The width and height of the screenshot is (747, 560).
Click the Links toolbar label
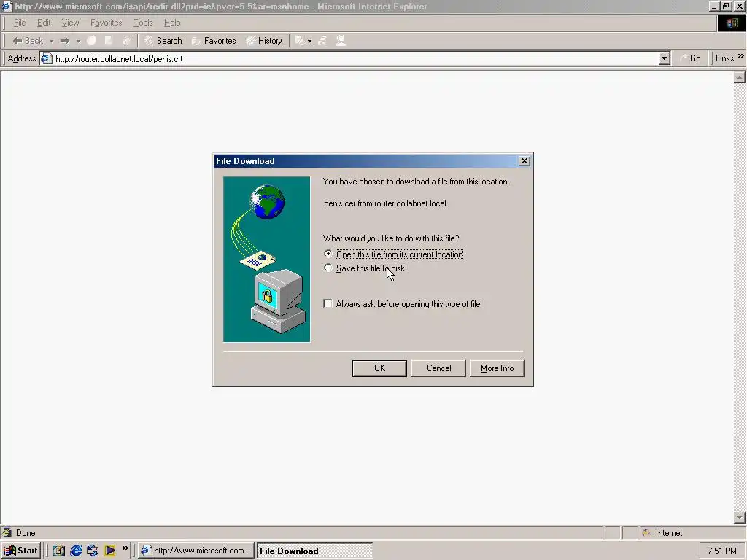[724, 58]
